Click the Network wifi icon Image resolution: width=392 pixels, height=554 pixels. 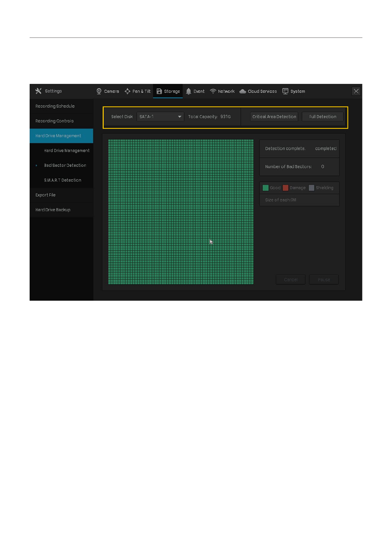tap(213, 91)
